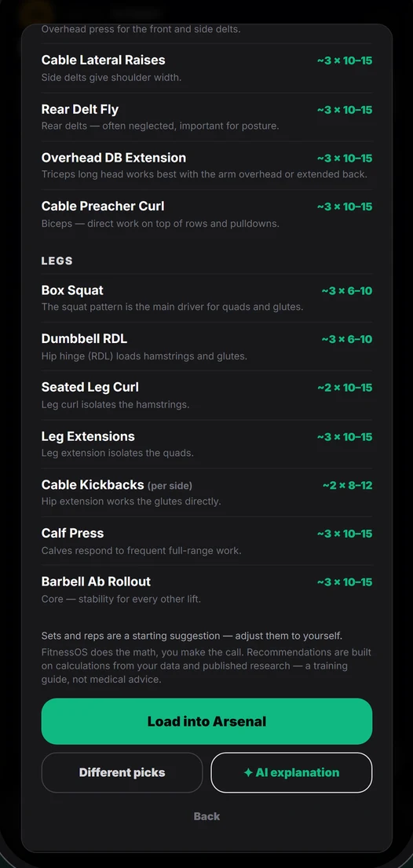Click the LEGS section heading
Screen dimensions: 413x868
click(x=57, y=261)
